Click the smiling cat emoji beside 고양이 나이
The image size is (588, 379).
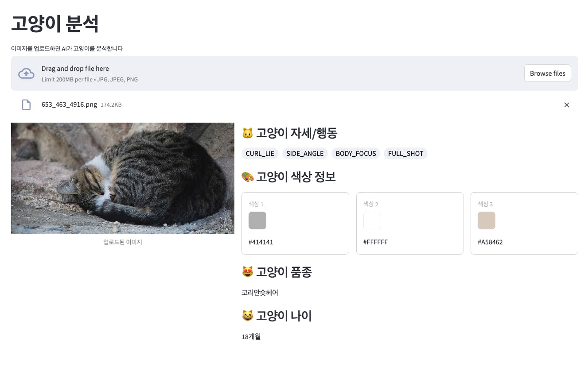pyautogui.click(x=247, y=316)
